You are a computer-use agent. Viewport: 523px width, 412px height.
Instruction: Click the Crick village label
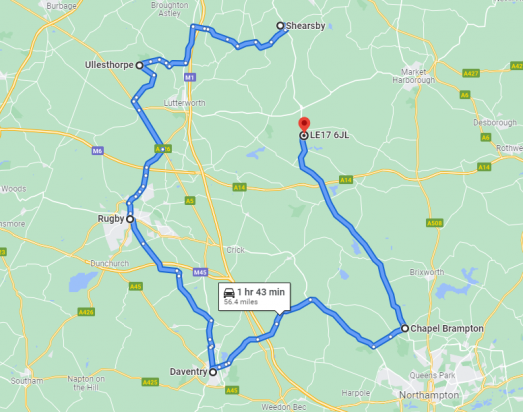tap(235, 250)
